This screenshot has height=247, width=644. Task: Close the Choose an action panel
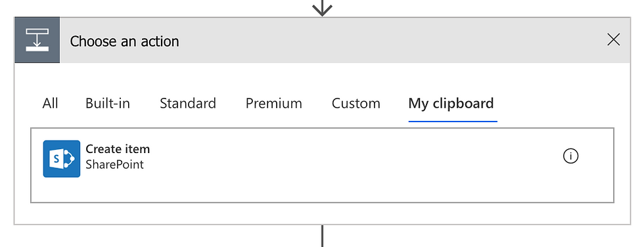click(x=613, y=40)
